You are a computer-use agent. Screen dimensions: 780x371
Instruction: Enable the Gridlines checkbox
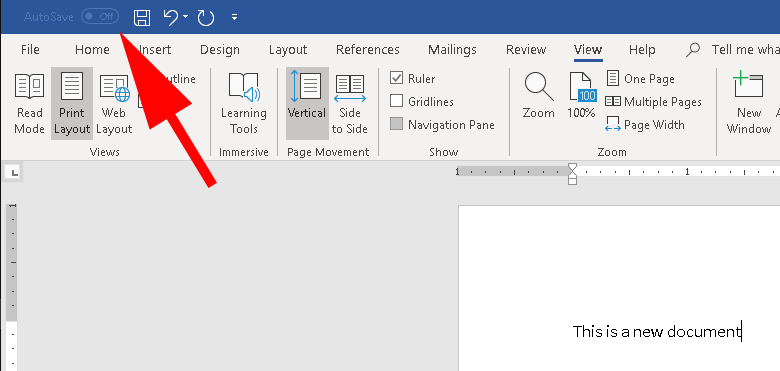[396, 101]
